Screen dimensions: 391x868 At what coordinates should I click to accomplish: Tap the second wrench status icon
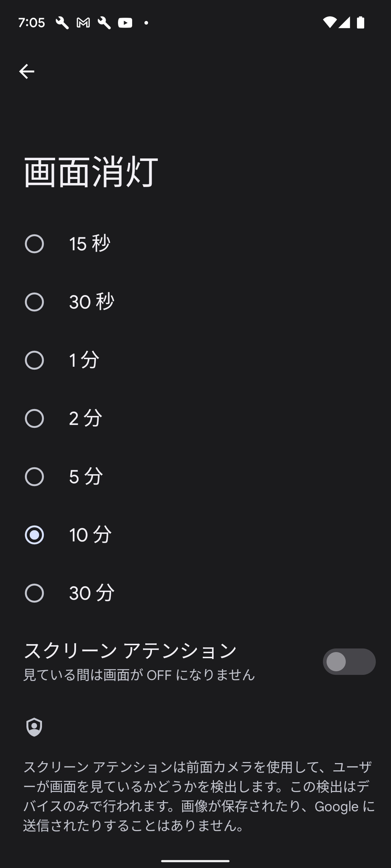click(104, 23)
